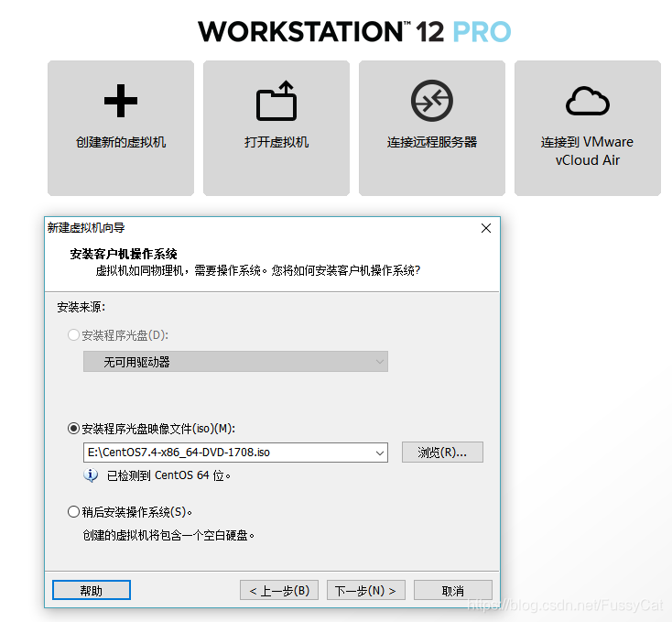Close the 新建虚拟机向导 dialog with X
Image resolution: width=672 pixels, height=622 pixels.
[486, 228]
